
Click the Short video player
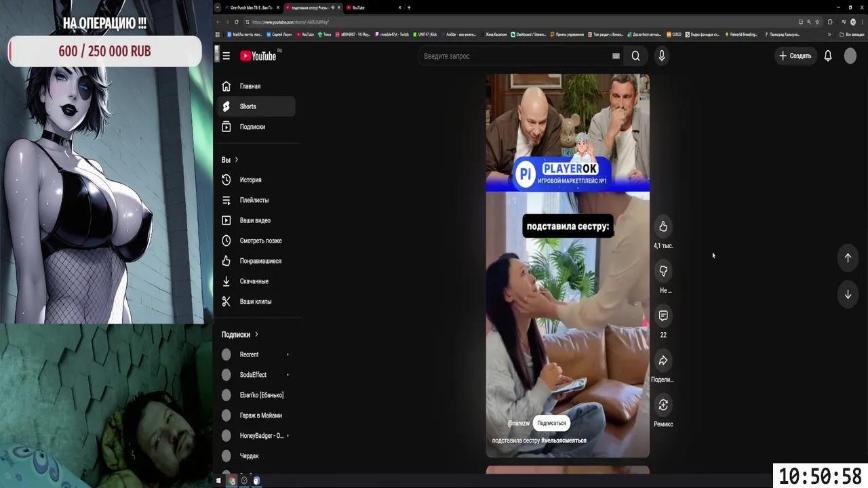point(568,266)
